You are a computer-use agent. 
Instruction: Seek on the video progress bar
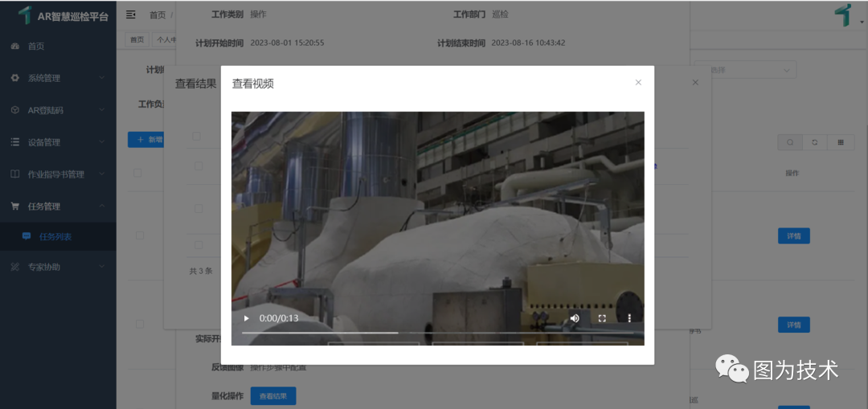(437, 333)
